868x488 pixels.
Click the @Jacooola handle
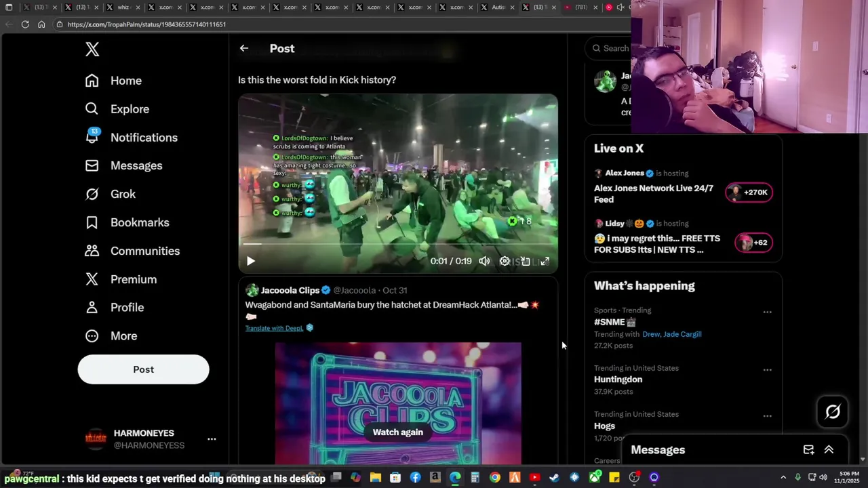[x=354, y=290]
